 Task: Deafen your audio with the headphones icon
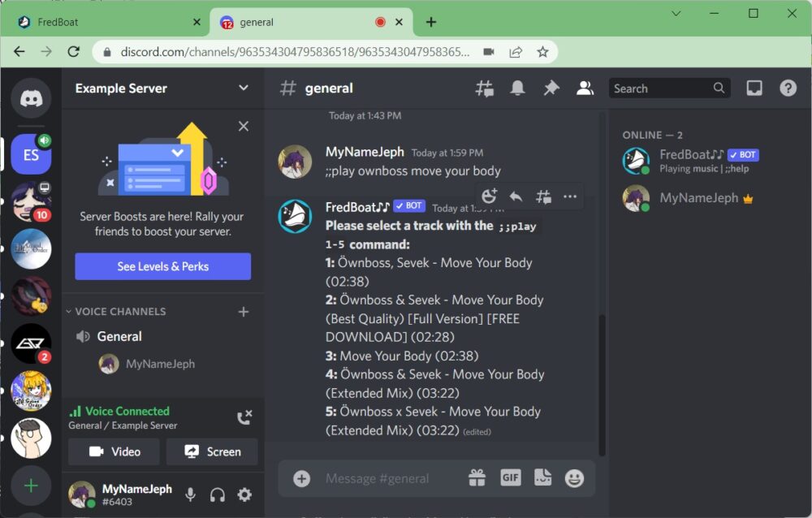pyautogui.click(x=217, y=494)
